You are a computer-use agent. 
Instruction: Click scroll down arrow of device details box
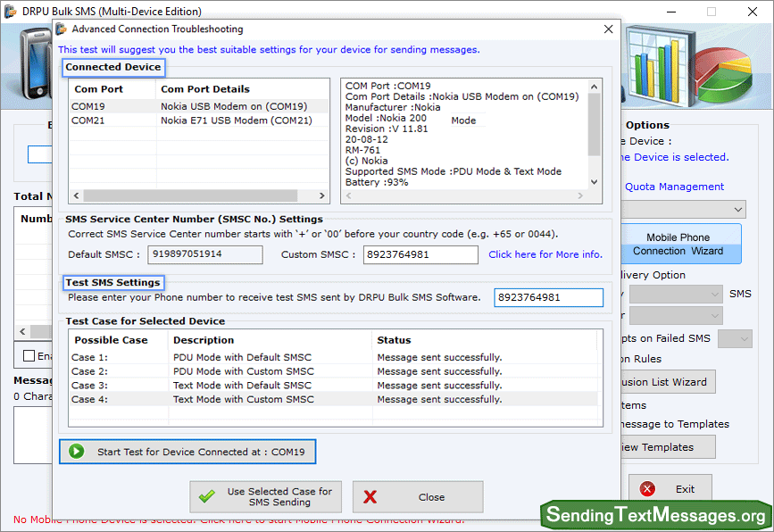coord(595,182)
